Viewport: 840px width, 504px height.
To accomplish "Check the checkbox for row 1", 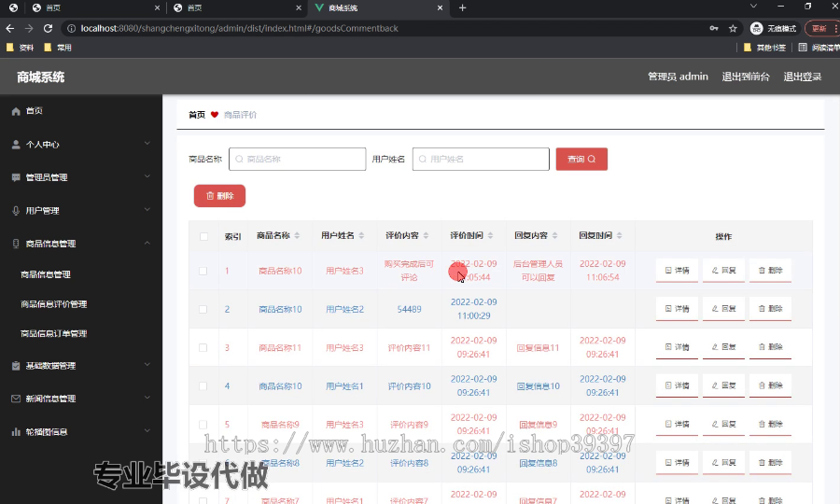I will click(203, 271).
